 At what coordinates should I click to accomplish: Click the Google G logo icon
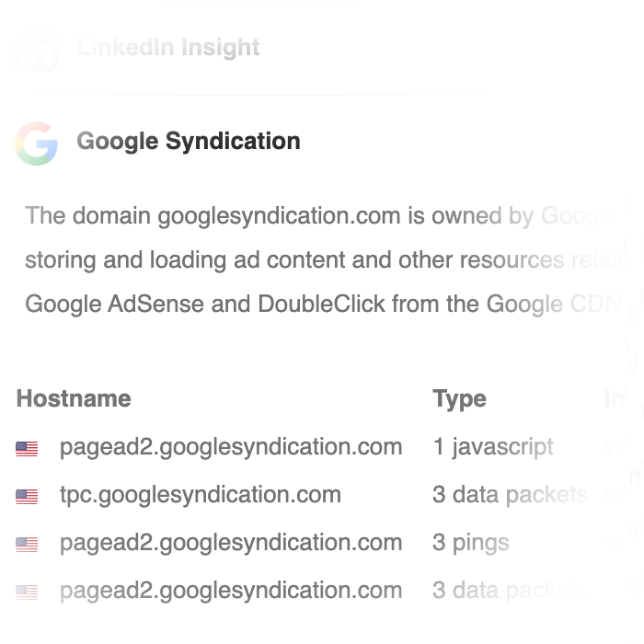pos(36,144)
